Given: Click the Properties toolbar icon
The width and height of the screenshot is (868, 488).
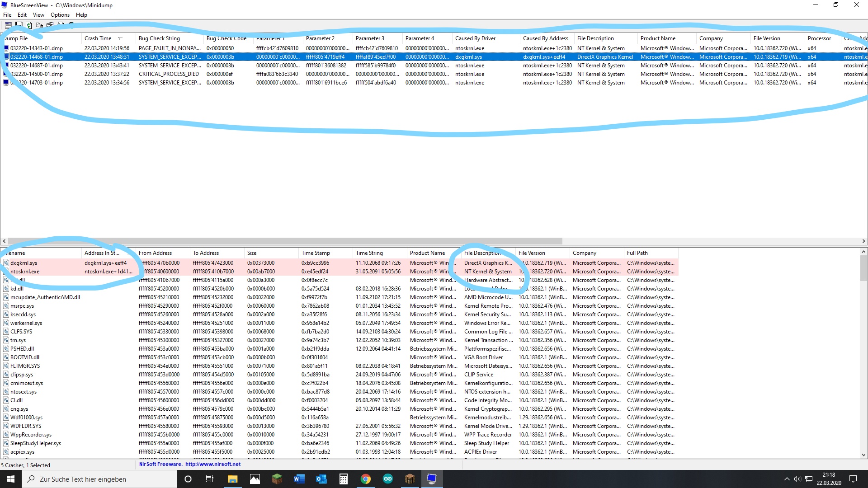Looking at the screenshot, I should pos(50,24).
